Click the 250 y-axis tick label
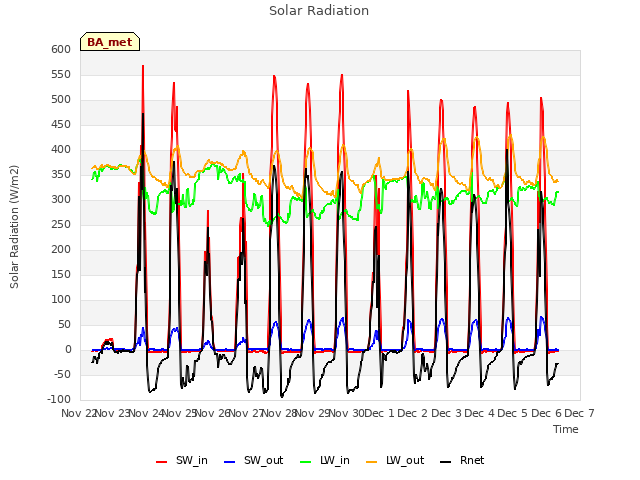 tap(61, 224)
